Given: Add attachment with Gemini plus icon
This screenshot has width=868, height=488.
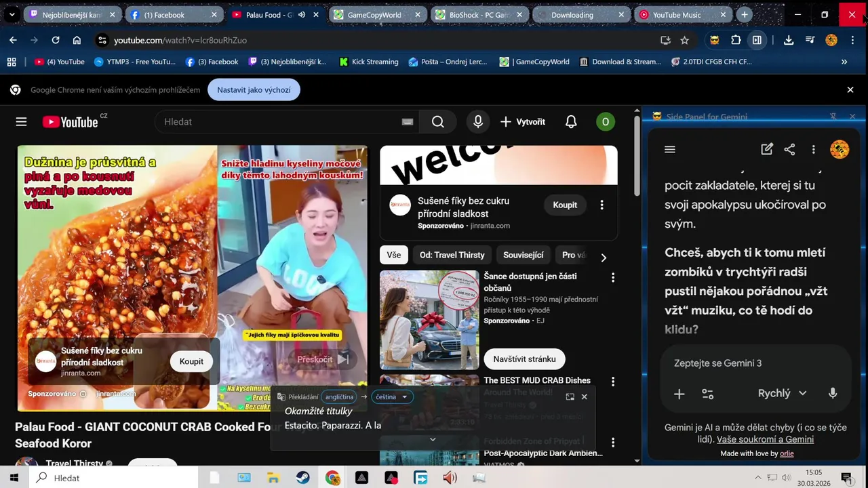Looking at the screenshot, I should tap(679, 394).
